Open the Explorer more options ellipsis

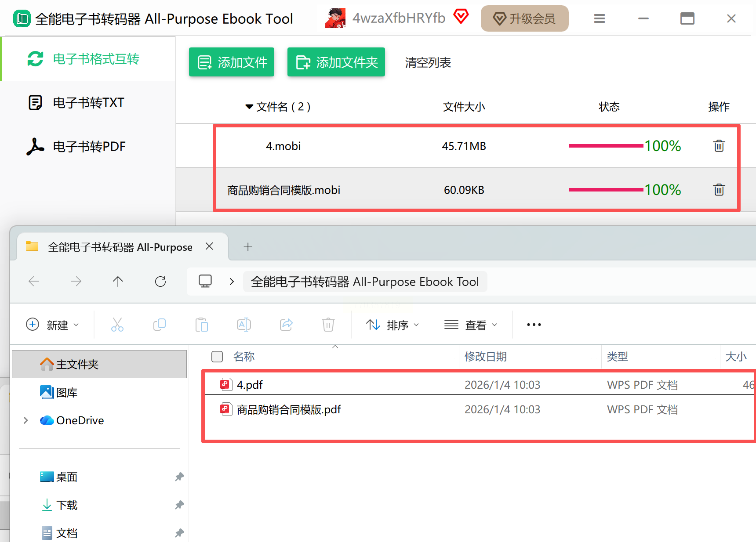[x=534, y=325]
